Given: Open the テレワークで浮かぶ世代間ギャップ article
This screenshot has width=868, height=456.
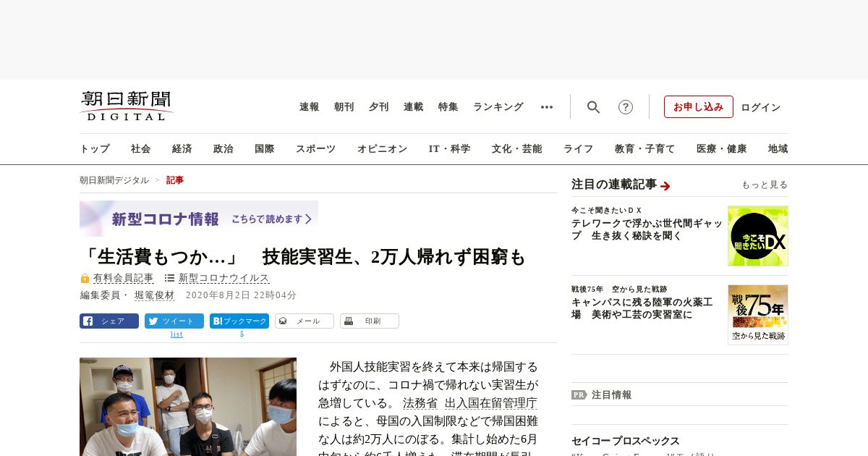Looking at the screenshot, I should click(x=646, y=230).
